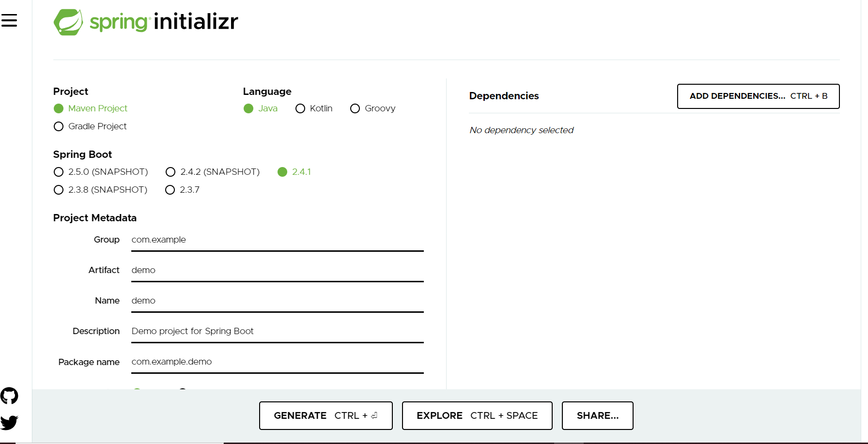Click the Project Metadata heading
This screenshot has width=868, height=444.
pos(95,218)
